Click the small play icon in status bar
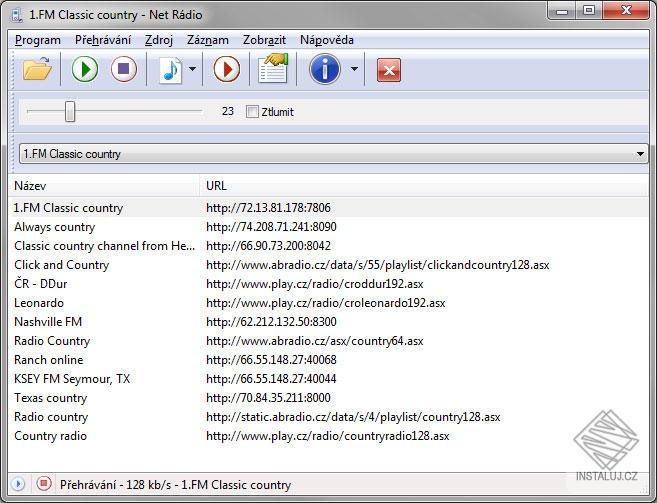 click(x=19, y=484)
